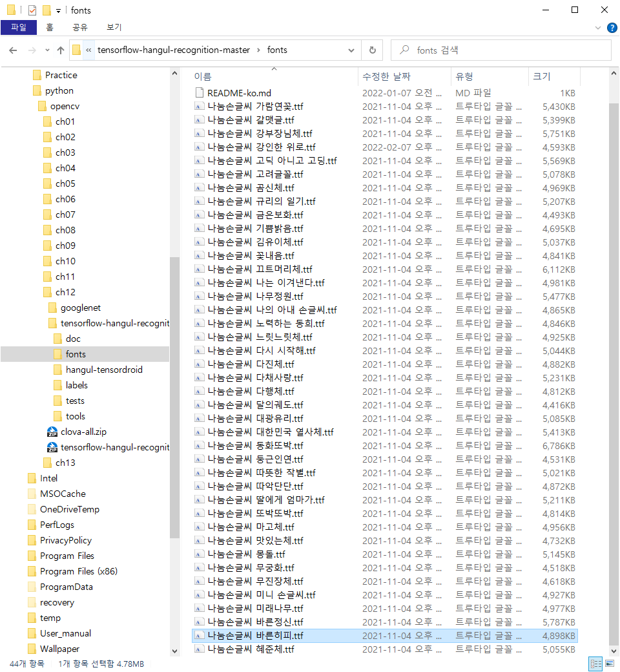This screenshot has width=620, height=672.
Task: Select 나눔손글씨 몽돌.ttf font icon
Action: pos(199,554)
